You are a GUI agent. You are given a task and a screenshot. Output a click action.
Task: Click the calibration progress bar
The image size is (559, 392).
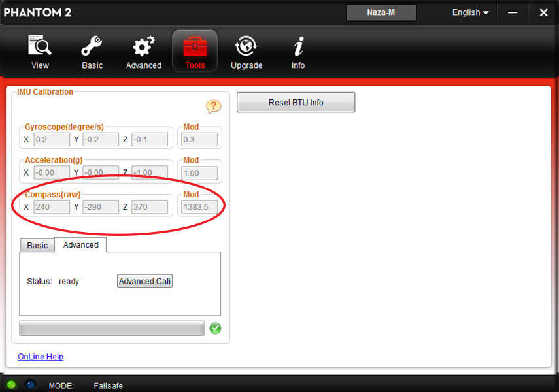click(x=112, y=328)
